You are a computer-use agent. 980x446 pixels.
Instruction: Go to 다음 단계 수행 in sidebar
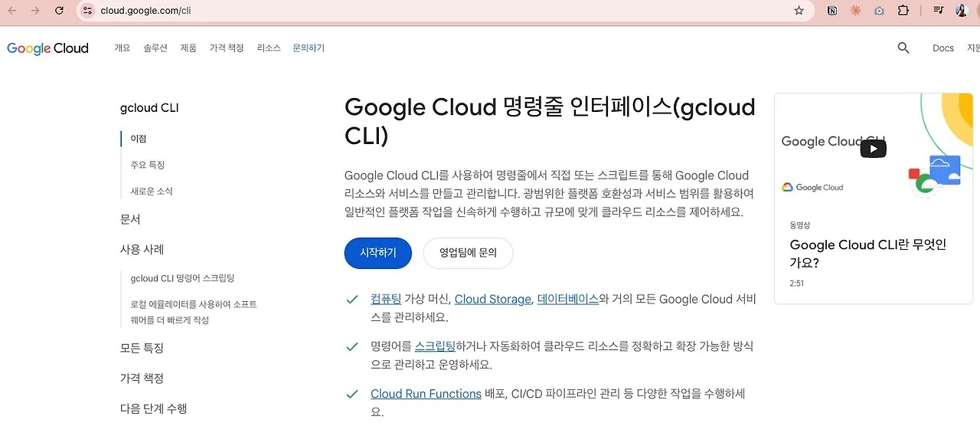pos(154,409)
